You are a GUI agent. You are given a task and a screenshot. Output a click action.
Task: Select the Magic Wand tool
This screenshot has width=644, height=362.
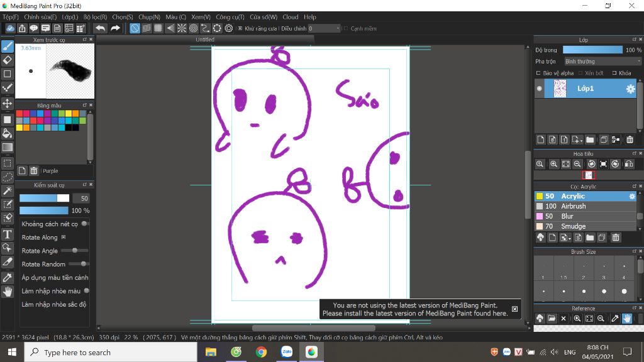click(8, 190)
